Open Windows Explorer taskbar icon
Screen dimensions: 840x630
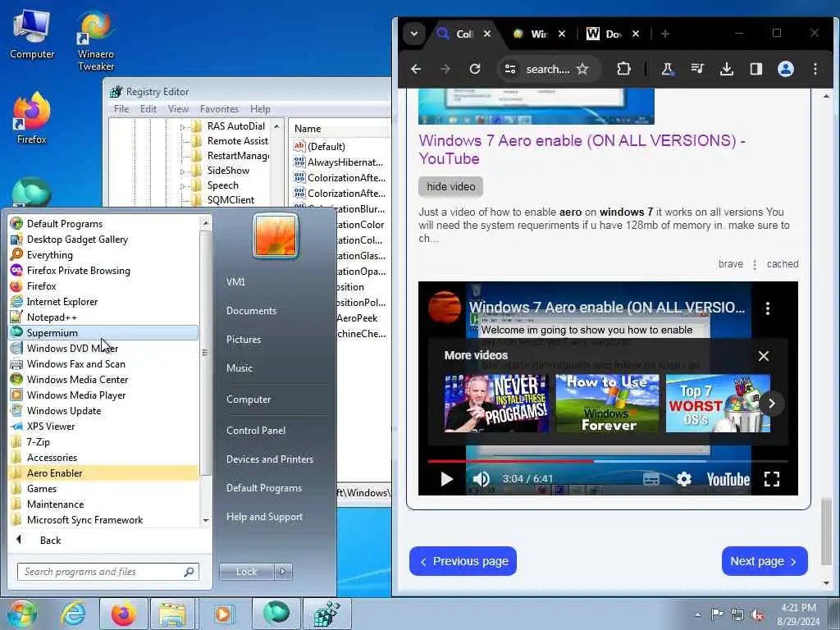(x=172, y=614)
